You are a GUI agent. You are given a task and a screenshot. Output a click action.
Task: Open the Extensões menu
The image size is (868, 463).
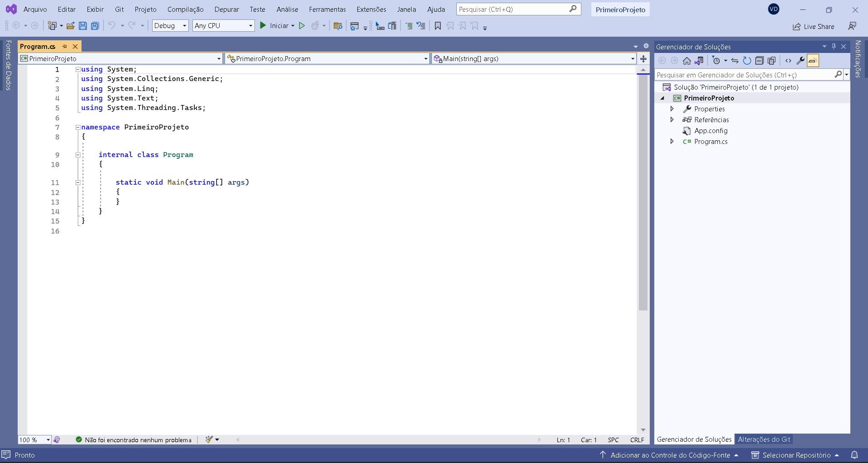tap(371, 9)
